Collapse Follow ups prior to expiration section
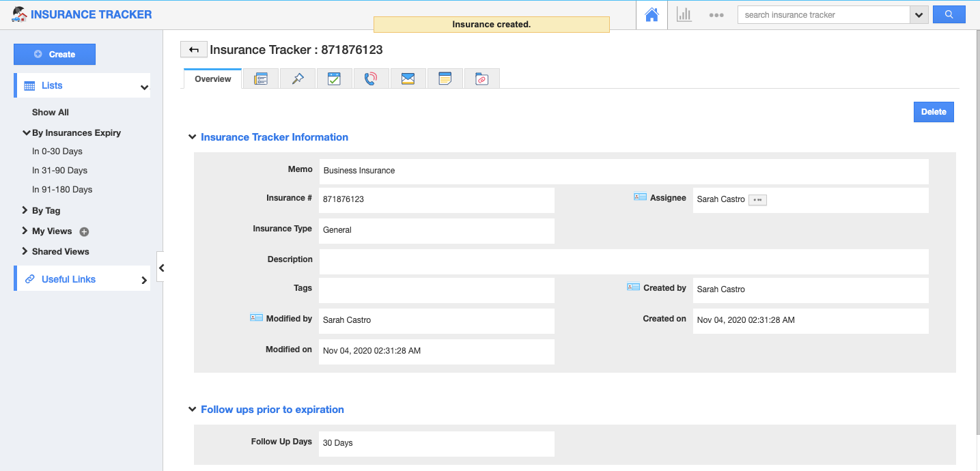 (192, 410)
